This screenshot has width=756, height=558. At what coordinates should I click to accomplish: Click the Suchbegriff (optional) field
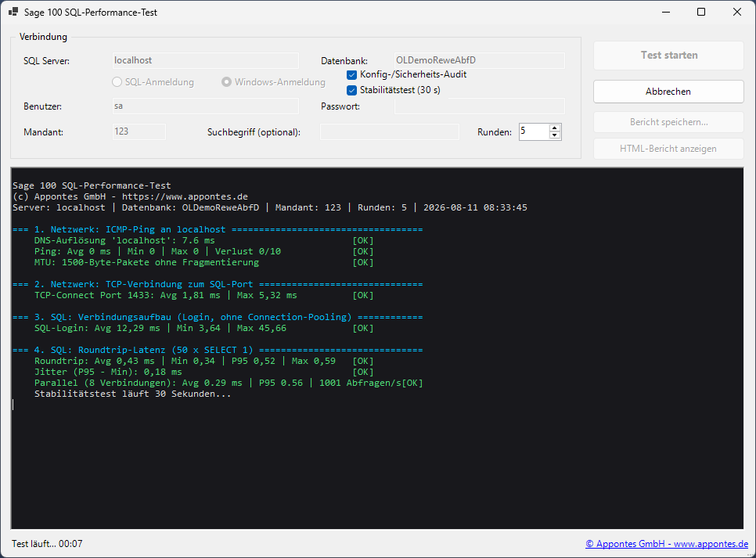pos(390,131)
